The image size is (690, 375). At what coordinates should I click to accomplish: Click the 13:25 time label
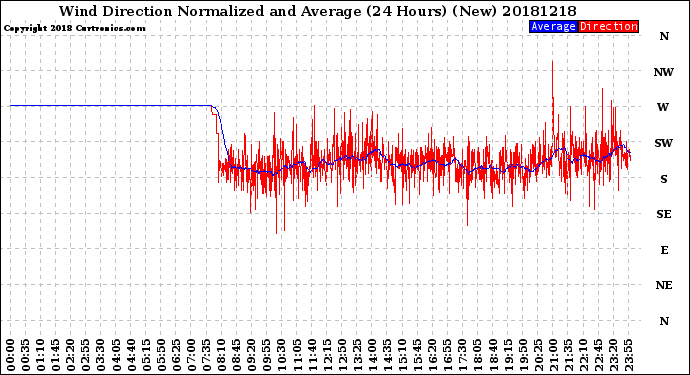358,355
